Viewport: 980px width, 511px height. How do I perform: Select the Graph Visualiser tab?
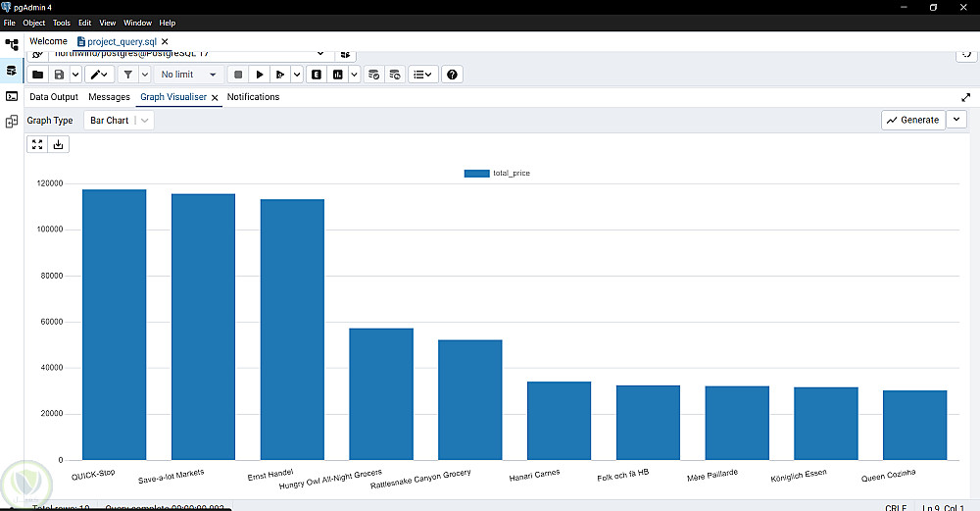(x=173, y=97)
